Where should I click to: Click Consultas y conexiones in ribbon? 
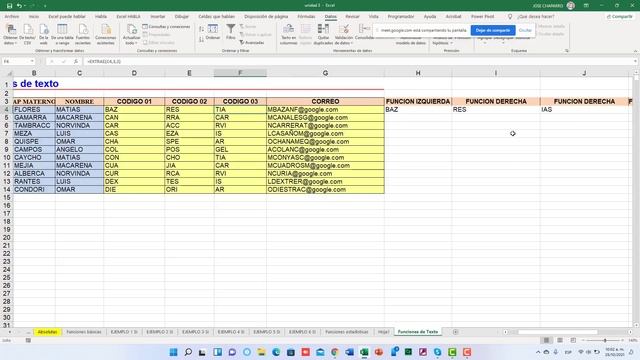click(x=167, y=27)
